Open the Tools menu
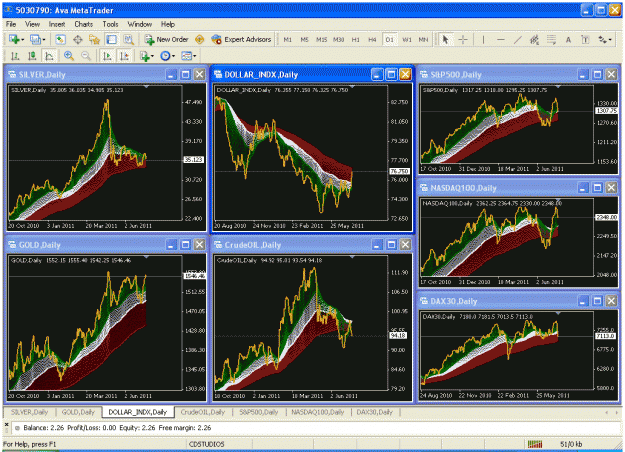 (110, 24)
